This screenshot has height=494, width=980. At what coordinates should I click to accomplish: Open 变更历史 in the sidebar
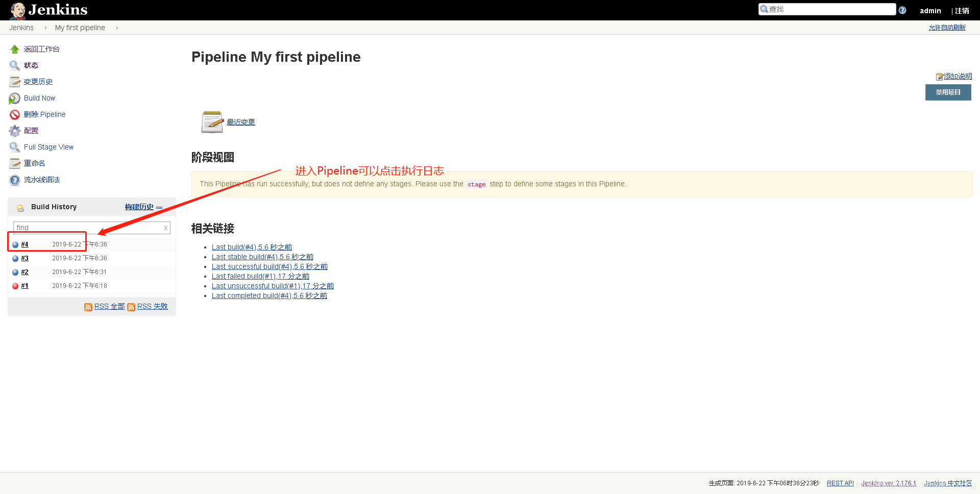[x=38, y=82]
